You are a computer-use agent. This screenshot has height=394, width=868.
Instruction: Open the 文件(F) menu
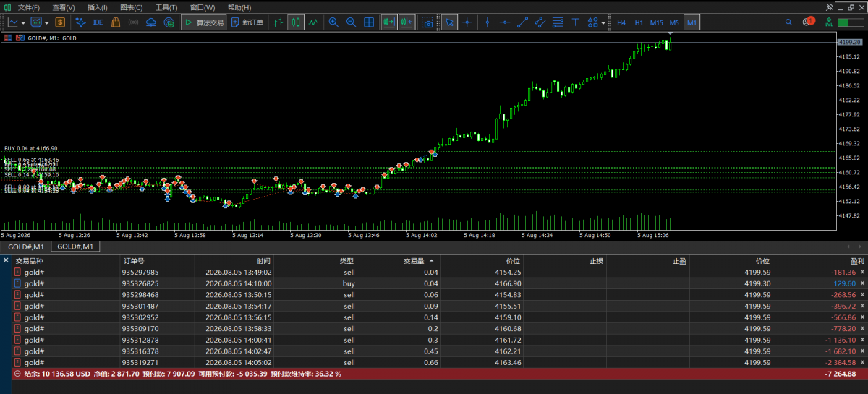[29, 7]
